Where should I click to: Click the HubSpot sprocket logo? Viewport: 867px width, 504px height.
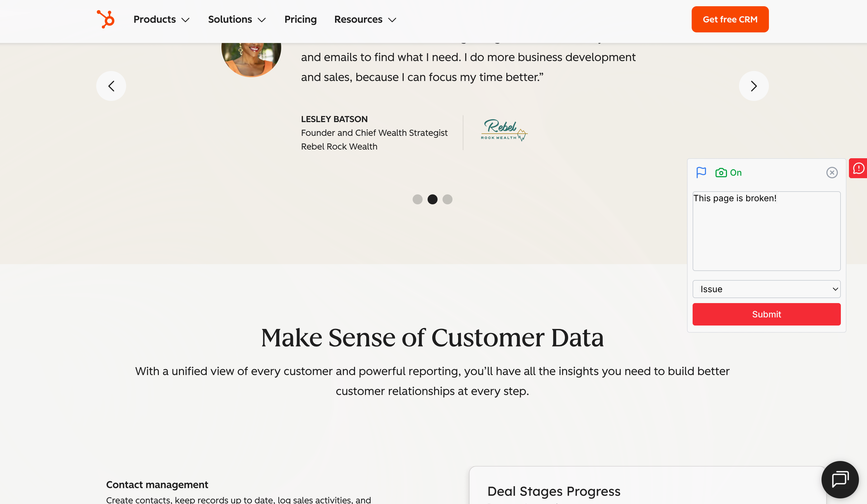point(106,19)
